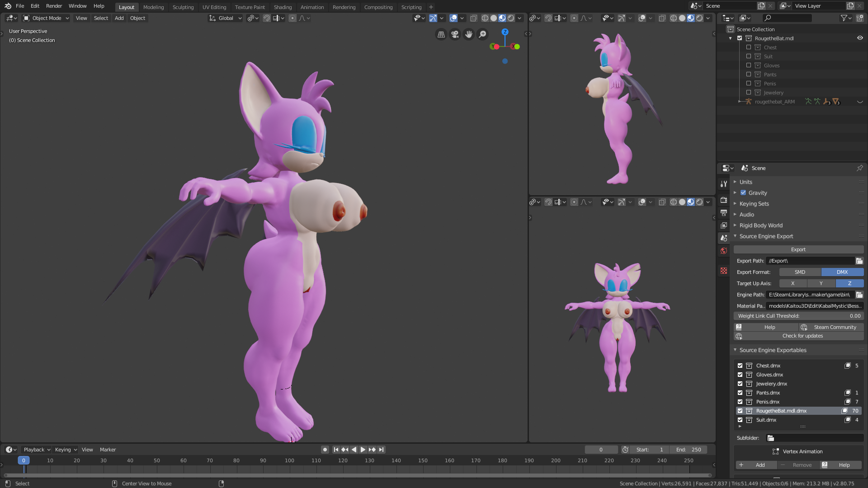This screenshot has height=488, width=868.
Task: Click the Weight Link Cull Threshold slider
Action: (798, 316)
